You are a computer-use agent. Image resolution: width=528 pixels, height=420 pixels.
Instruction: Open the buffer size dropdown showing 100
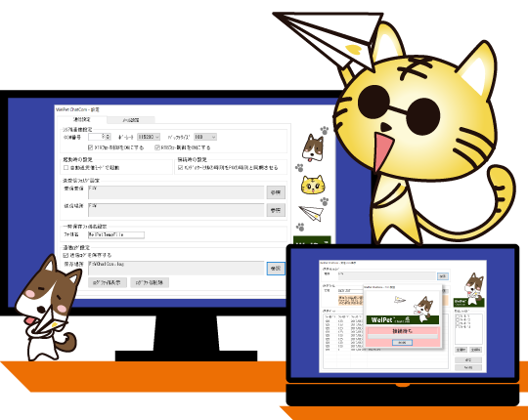[x=205, y=137]
